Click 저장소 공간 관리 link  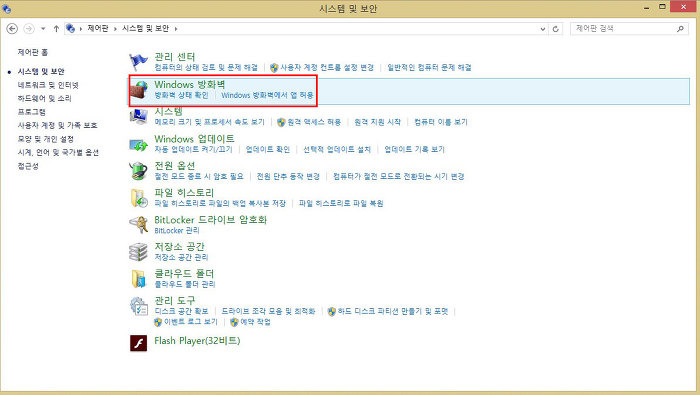pyautogui.click(x=181, y=257)
